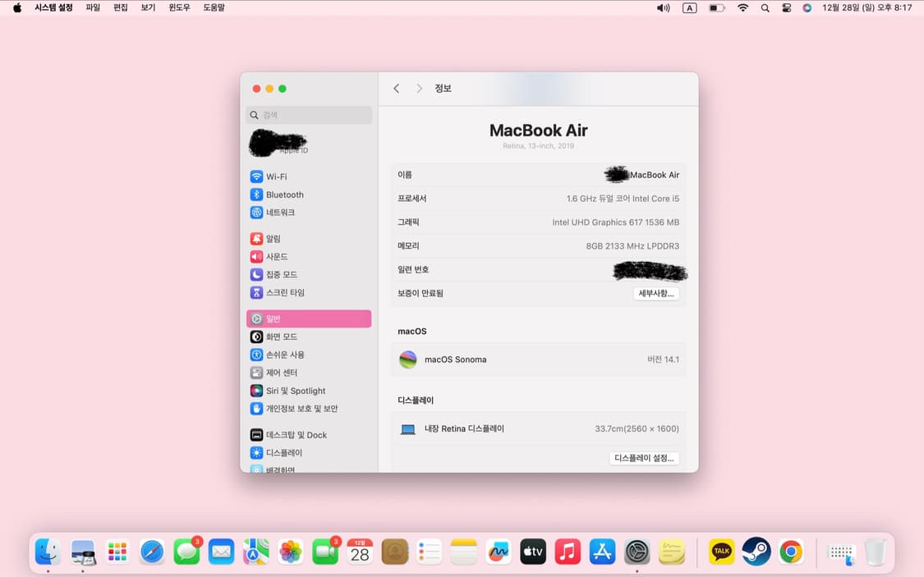Viewport: 924px width, 577px height.
Task: Select 집중 모드 in sidebar
Action: (x=281, y=275)
